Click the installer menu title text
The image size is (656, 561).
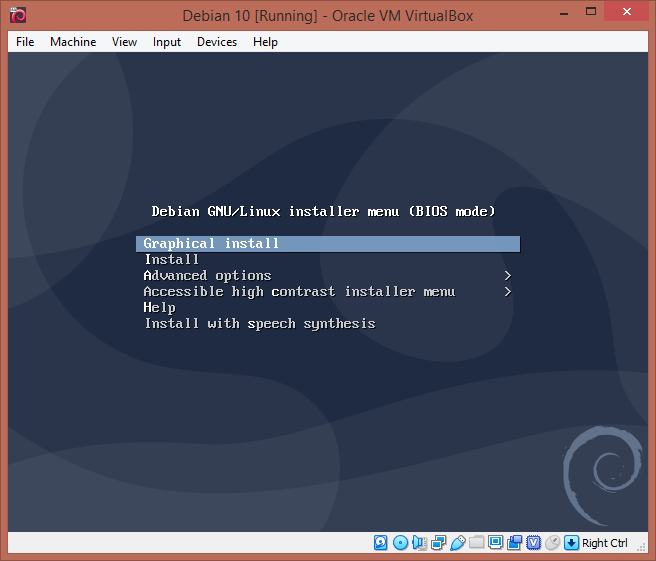point(323,211)
